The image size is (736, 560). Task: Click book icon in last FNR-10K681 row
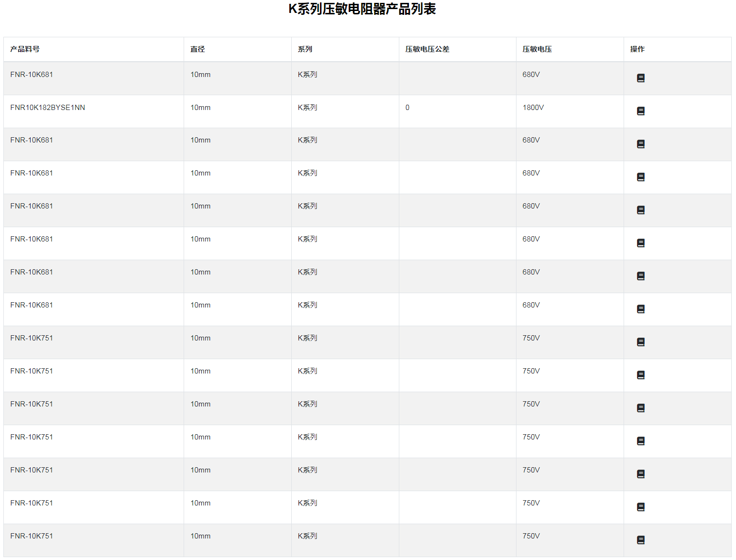(640, 309)
